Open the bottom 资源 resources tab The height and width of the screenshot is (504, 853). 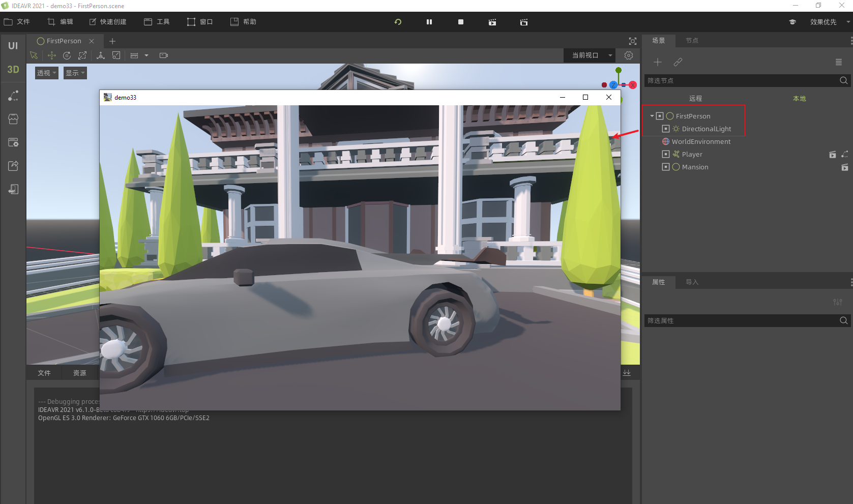[x=80, y=373]
